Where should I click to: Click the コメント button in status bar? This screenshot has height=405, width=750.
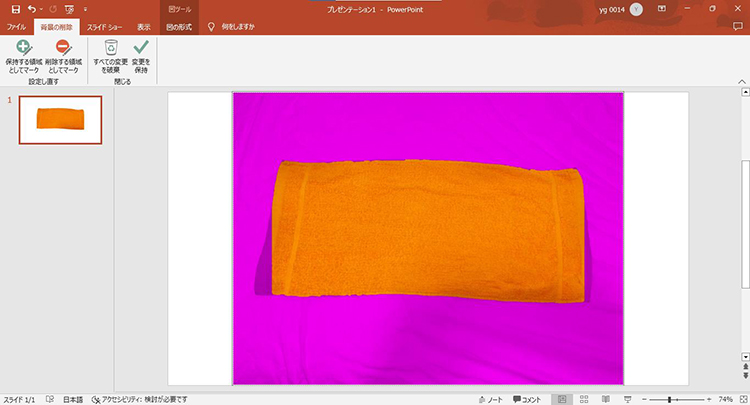click(525, 398)
